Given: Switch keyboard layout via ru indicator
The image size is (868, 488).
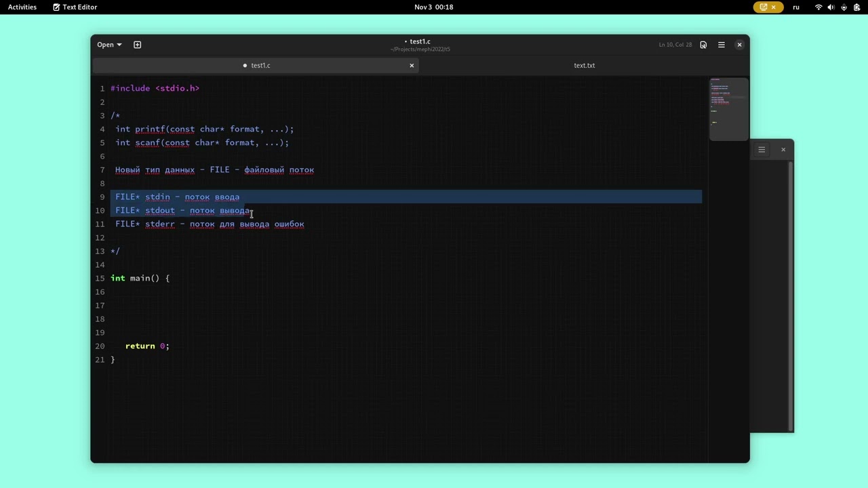Looking at the screenshot, I should (796, 7).
